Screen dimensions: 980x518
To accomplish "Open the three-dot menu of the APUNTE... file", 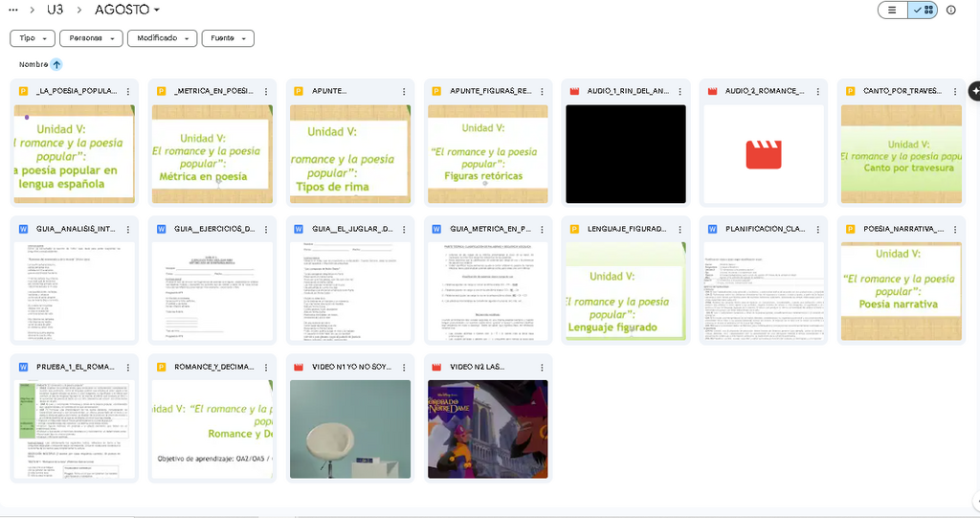I will tap(405, 91).
